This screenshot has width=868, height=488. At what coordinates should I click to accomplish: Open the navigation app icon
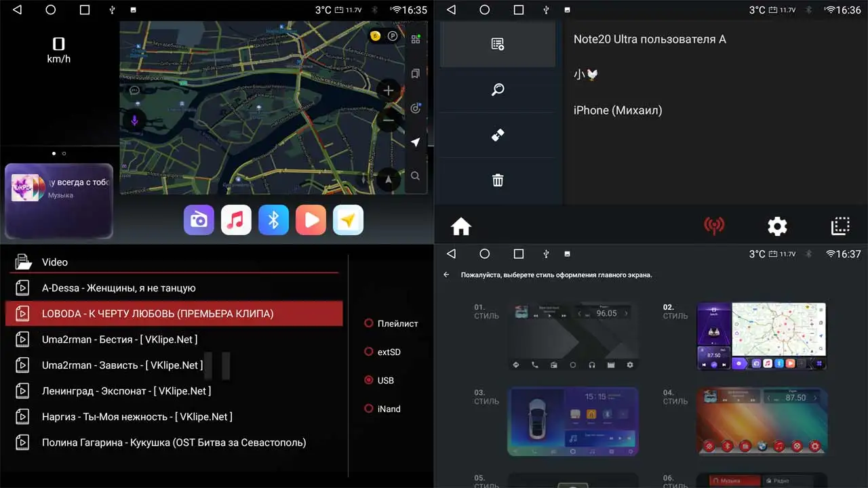348,220
